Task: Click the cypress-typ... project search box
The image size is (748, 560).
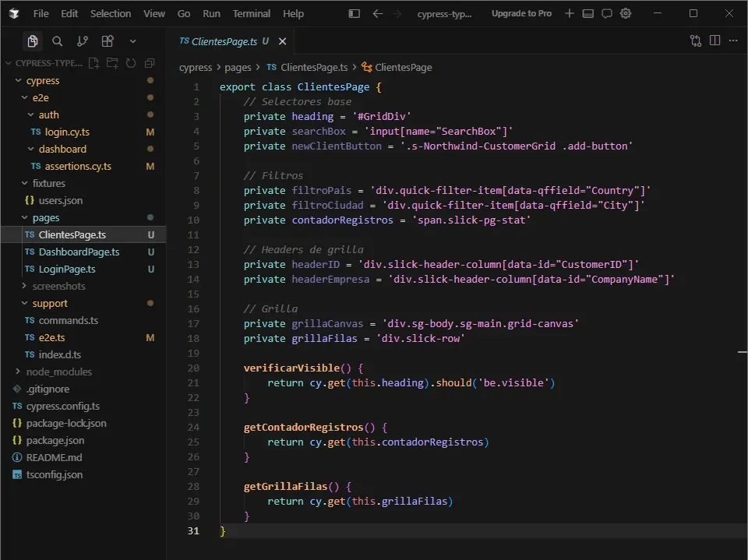Action: pyautogui.click(x=444, y=14)
